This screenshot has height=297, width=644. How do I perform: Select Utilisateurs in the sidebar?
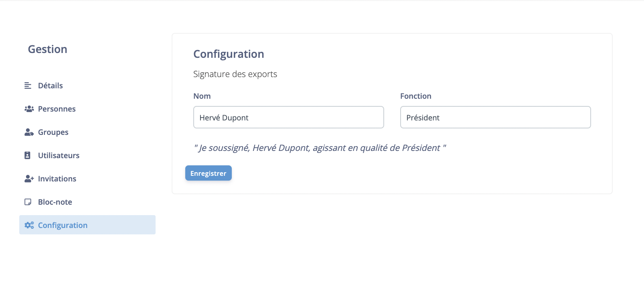click(59, 155)
